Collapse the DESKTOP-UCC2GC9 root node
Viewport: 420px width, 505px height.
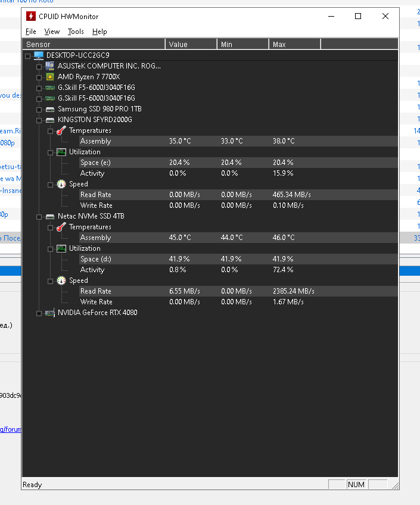(27, 56)
